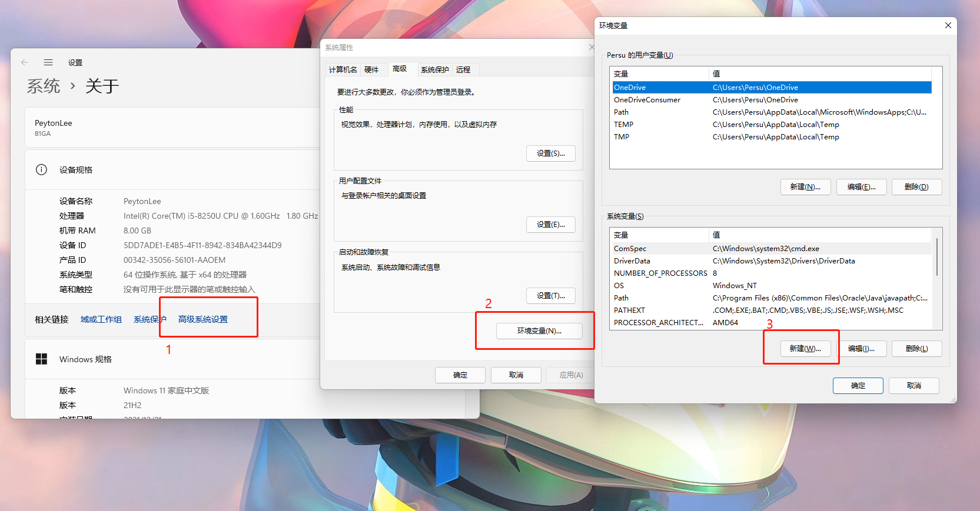This screenshot has height=511, width=980.
Task: Click the Windows logo beside Windows 规格
Action: pos(41,359)
